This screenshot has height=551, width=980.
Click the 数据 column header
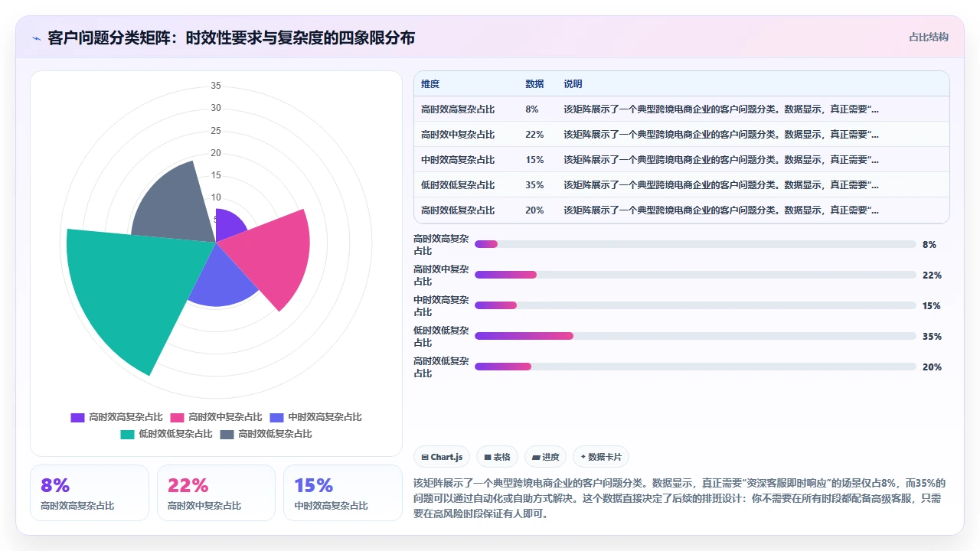(534, 84)
